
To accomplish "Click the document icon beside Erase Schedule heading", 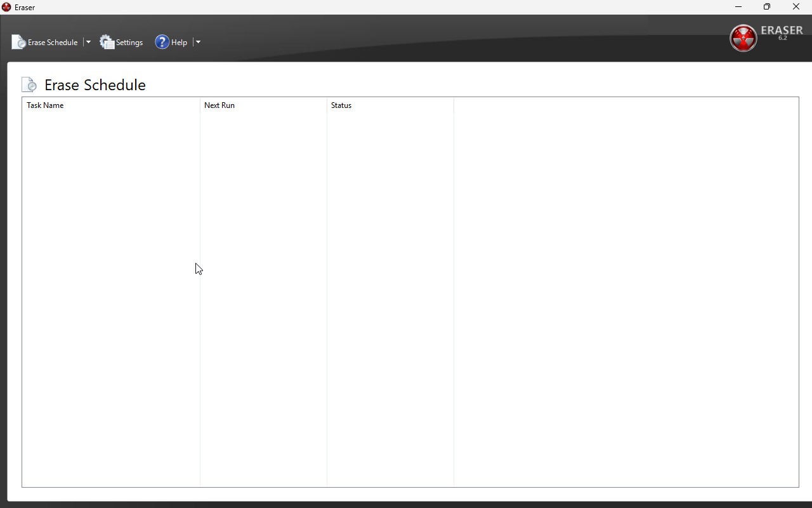I will (x=29, y=85).
